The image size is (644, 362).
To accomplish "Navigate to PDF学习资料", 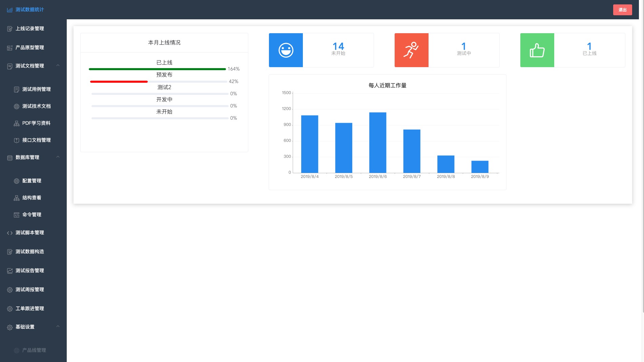I will 33,123.
